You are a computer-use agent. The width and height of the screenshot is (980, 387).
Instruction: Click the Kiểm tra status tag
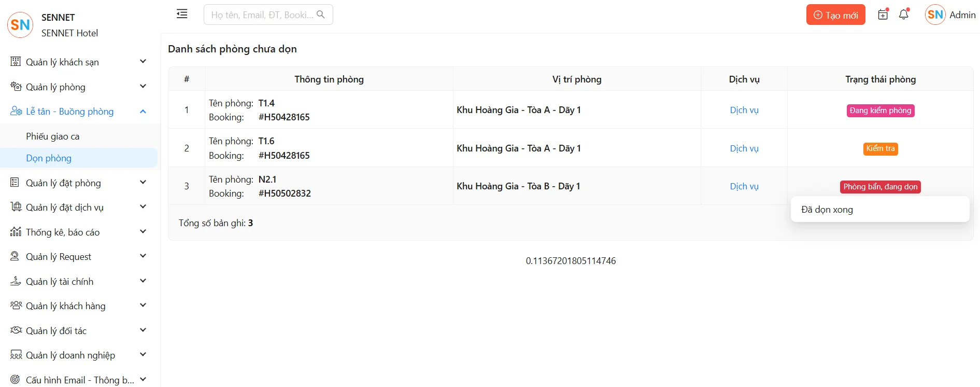[880, 149]
